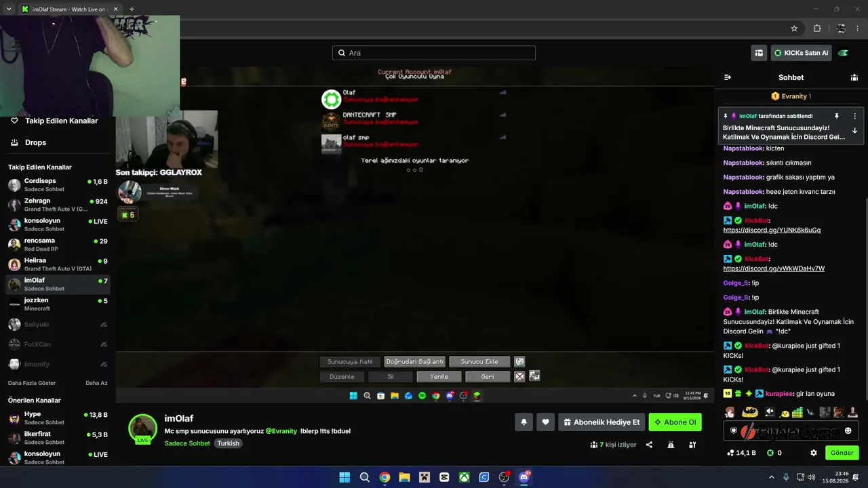Viewport: 868px width, 488px height.
Task: Turn on notifications with the bell button
Action: (524, 422)
